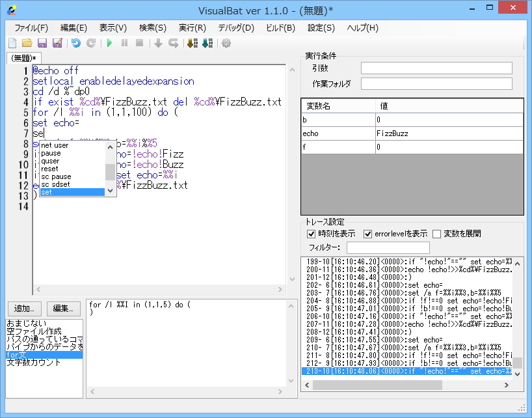Viewport: 532px width, 418px height.
Task: Pick "reset" from the suggestion dropdown
Action: tap(54, 168)
